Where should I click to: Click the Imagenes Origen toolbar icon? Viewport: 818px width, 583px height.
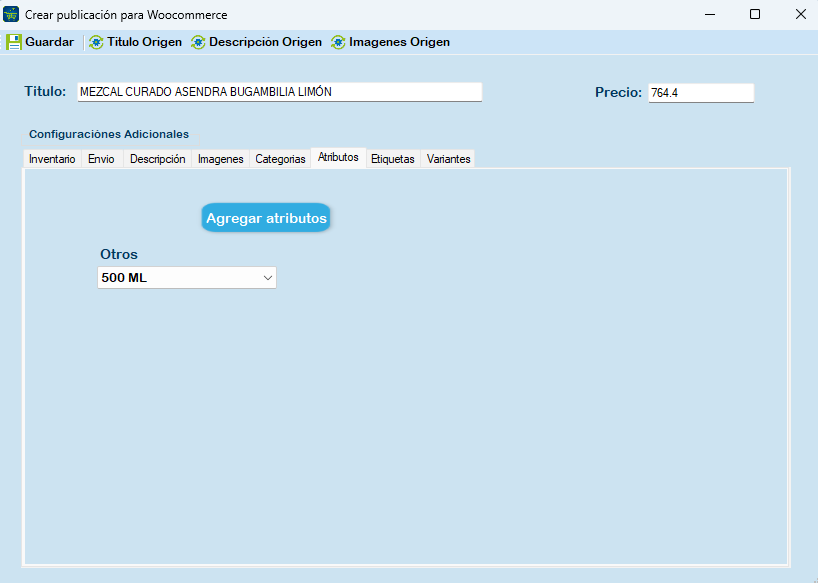[338, 42]
